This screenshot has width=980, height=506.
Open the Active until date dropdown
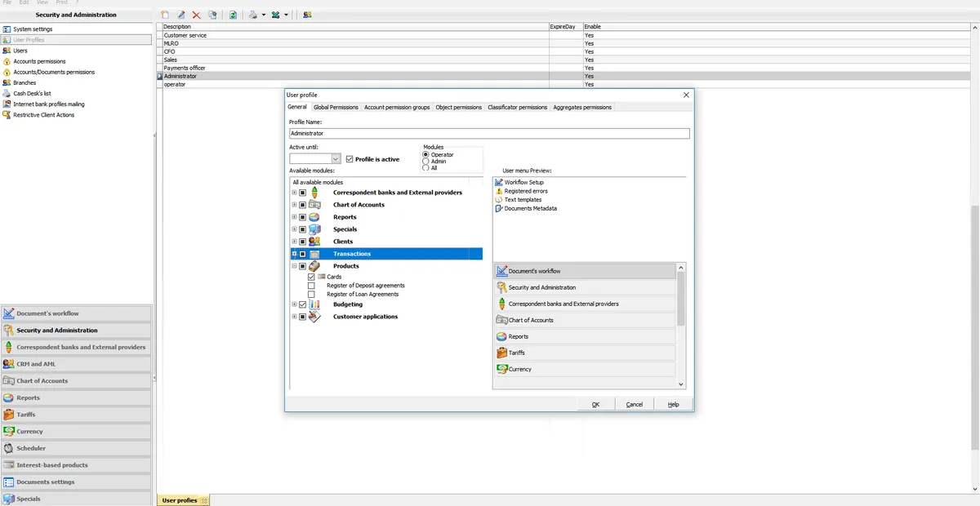336,159
